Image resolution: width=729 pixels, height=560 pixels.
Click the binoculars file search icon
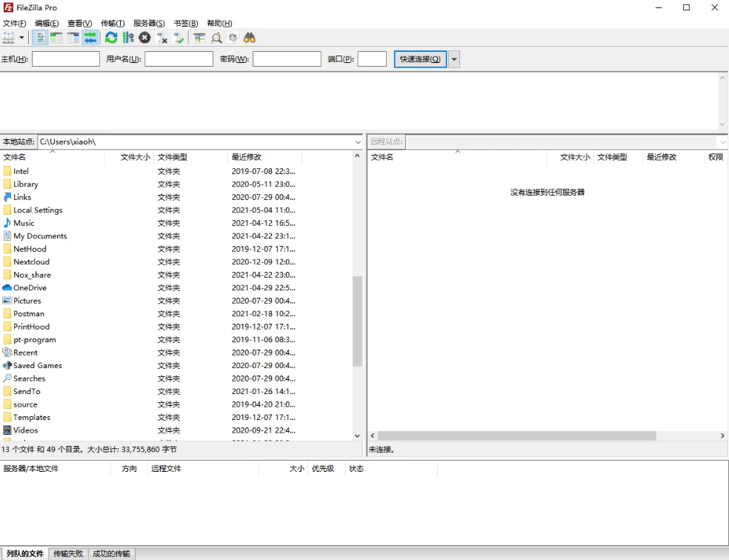coord(250,38)
